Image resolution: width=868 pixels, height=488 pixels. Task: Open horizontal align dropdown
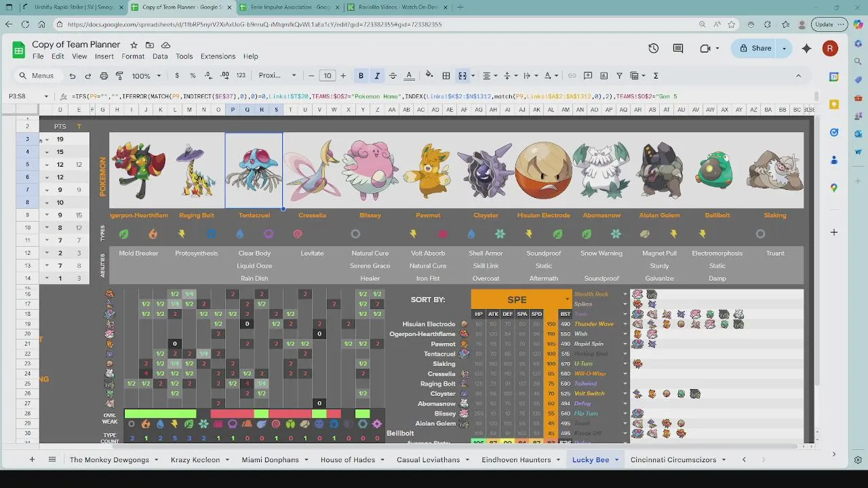click(489, 76)
